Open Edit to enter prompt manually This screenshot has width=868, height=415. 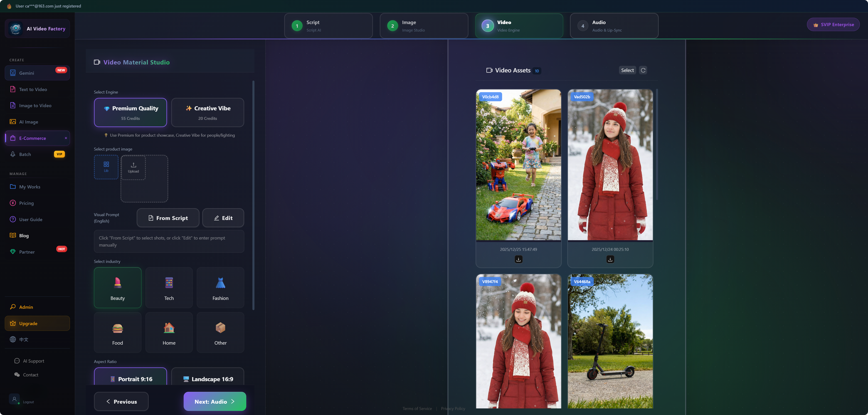tap(223, 218)
